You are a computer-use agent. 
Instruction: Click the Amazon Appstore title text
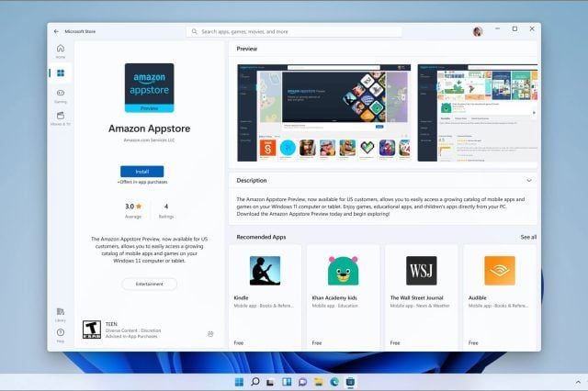[x=149, y=128]
